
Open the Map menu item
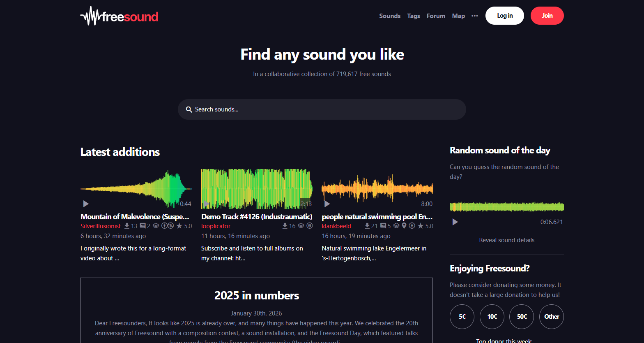tap(458, 16)
